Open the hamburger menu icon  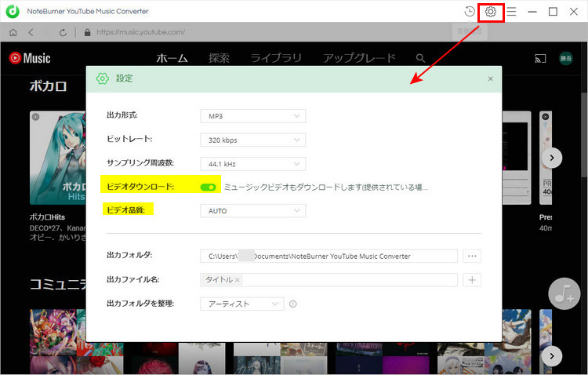pos(511,11)
